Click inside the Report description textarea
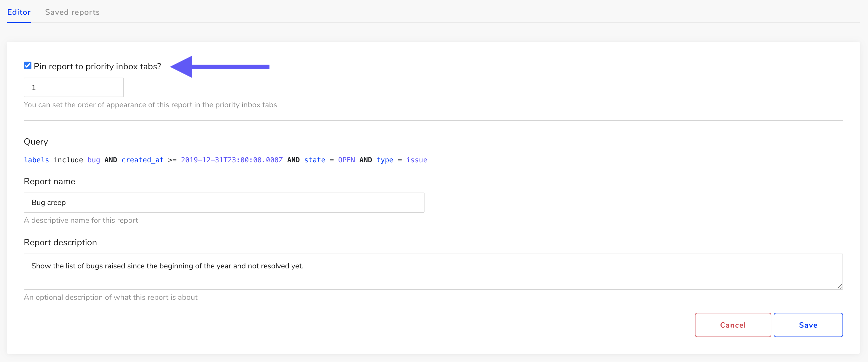 point(433,271)
